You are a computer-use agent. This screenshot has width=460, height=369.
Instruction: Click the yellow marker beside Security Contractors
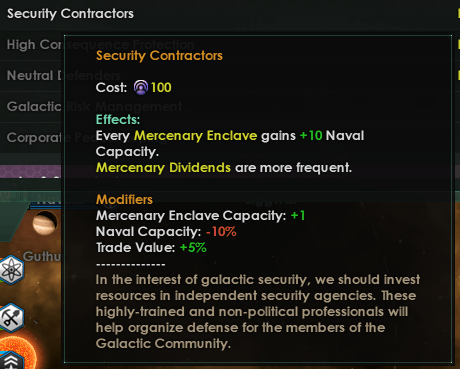click(x=459, y=13)
